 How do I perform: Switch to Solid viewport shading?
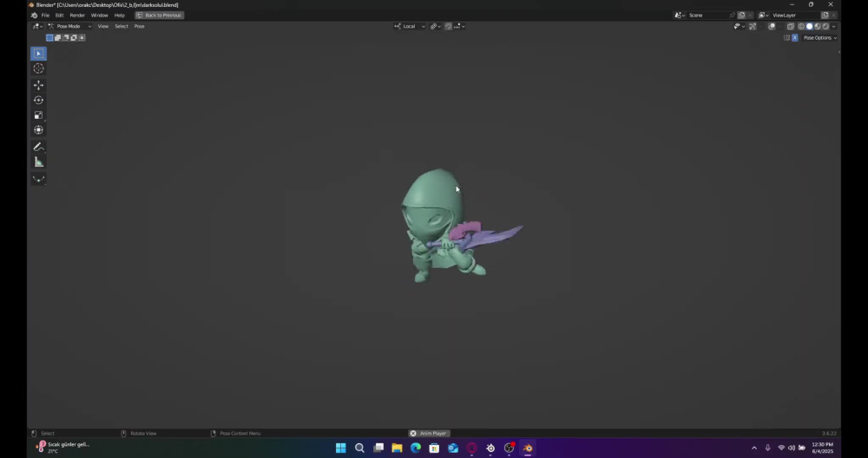tap(809, 26)
